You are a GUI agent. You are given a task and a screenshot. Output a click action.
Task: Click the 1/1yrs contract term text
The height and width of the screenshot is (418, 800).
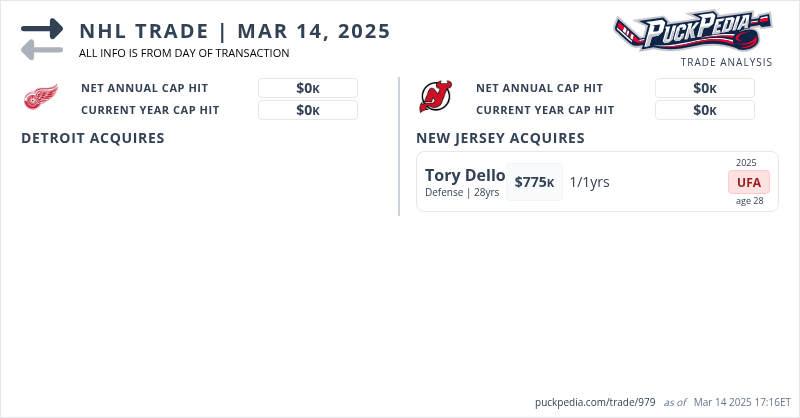[589, 182]
